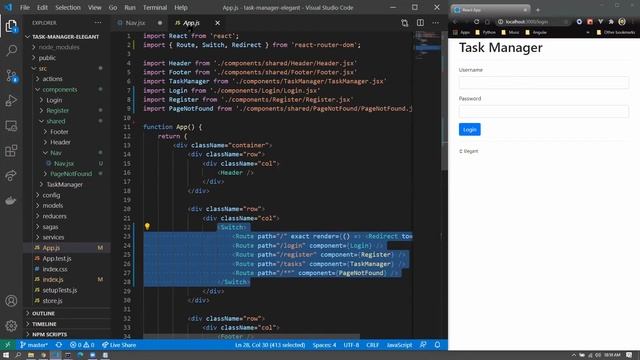Open the Explorer view in activity bar

tap(11, 26)
